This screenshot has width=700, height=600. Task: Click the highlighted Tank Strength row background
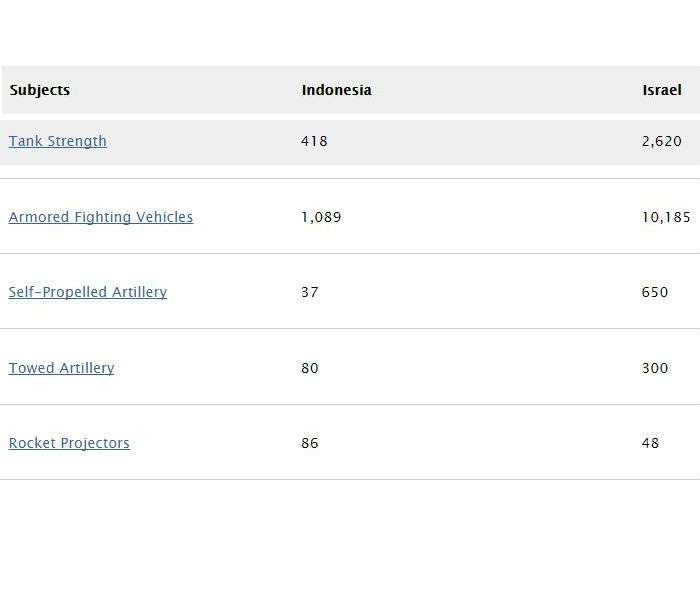pos(480,141)
